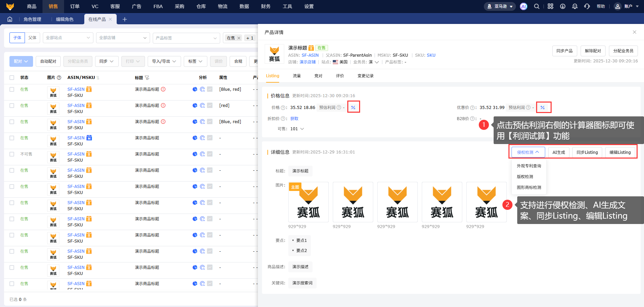Click the 分配业务员 button in product detail

point(623,51)
